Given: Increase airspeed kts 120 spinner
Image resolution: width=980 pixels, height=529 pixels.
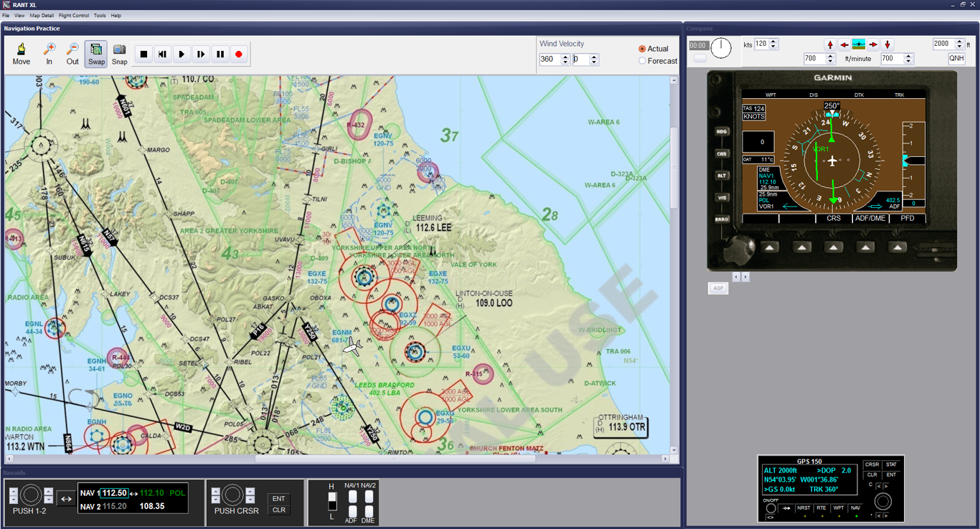Looking at the screenshot, I should [774, 42].
